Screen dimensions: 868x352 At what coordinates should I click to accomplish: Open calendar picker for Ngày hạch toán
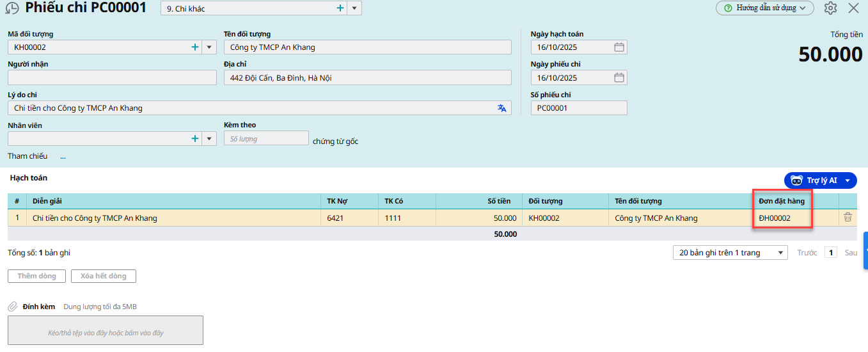point(619,47)
